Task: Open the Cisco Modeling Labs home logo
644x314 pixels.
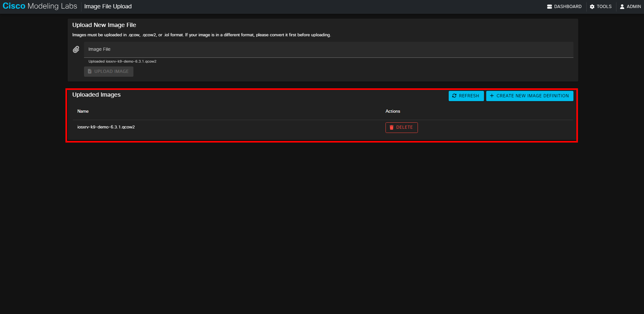Action: click(40, 6)
